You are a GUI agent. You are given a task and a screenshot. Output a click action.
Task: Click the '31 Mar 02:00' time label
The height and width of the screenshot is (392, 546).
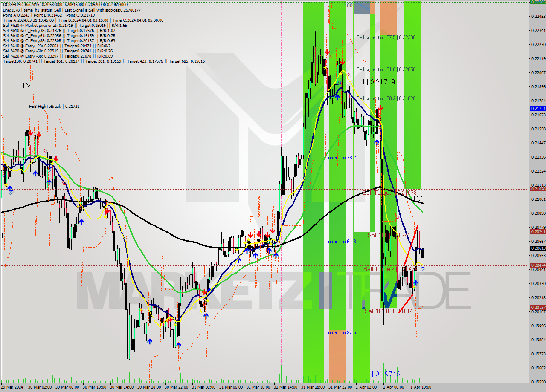click(203, 387)
